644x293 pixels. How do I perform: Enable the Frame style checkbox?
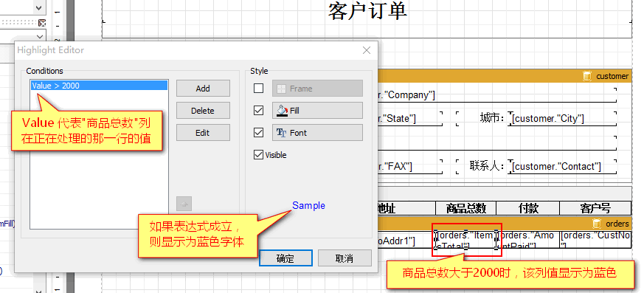coord(258,89)
